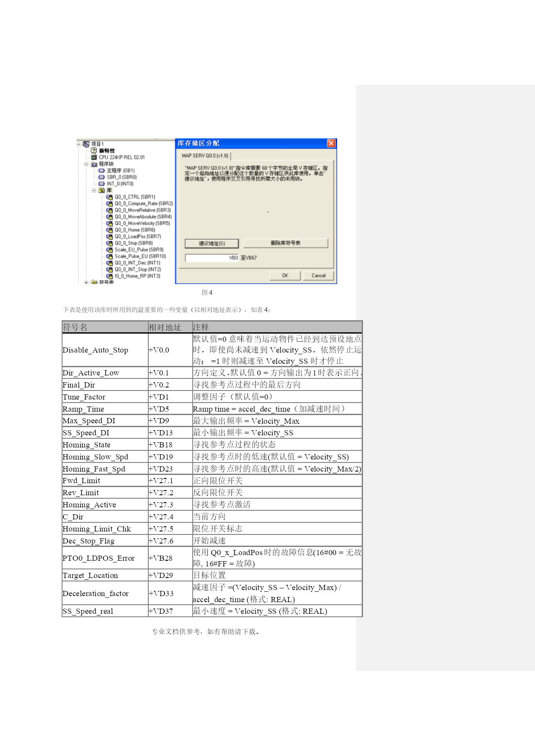Click the Fwd_Limit symbol cell
This screenshot has width=535, height=756.
105,481
